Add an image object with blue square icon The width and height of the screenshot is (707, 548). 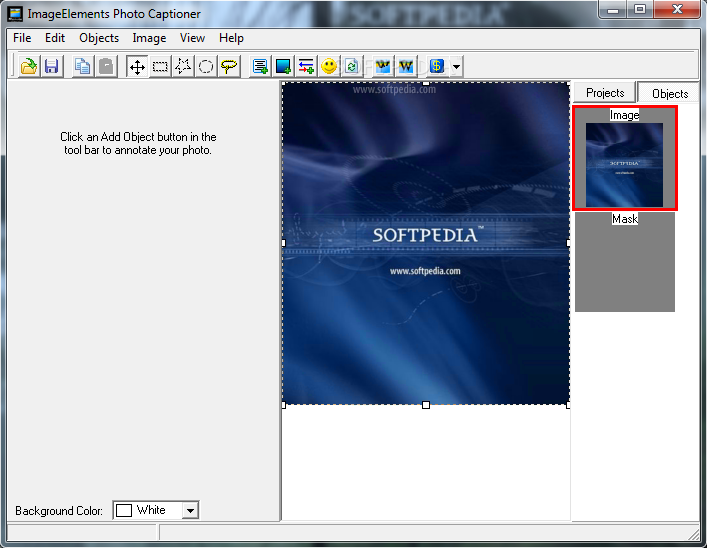click(283, 67)
